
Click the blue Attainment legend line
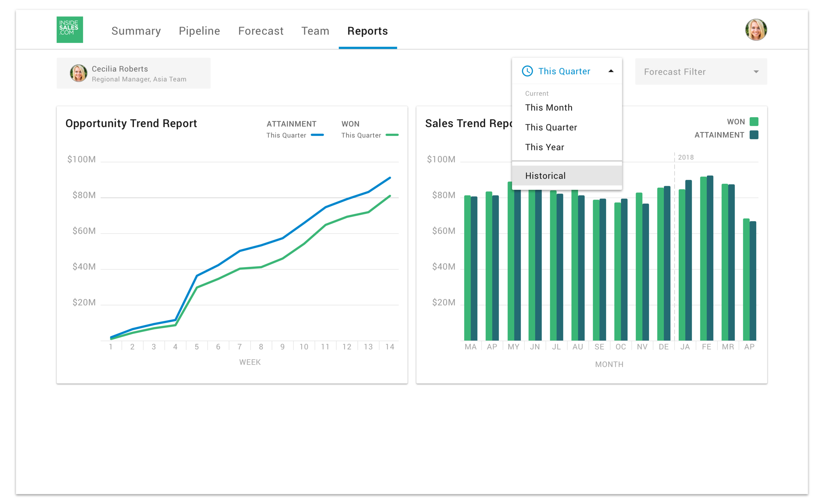tap(317, 135)
